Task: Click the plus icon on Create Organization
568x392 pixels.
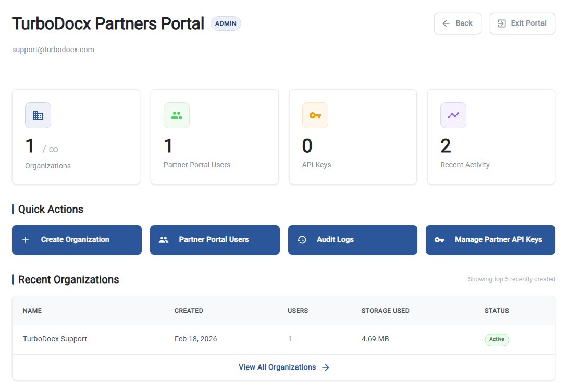Action: coord(25,240)
